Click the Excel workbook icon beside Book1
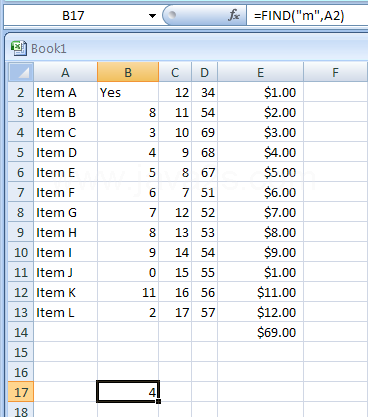This screenshot has height=417, width=368. point(18,48)
